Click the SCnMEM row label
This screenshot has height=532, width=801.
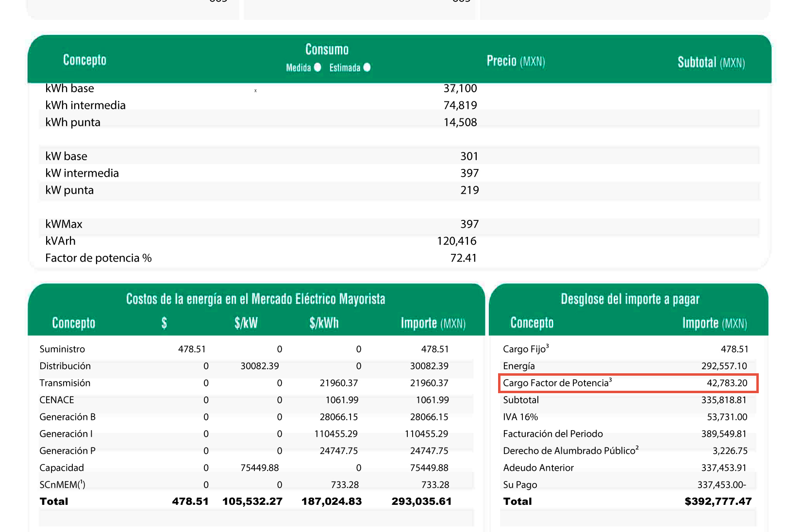(62, 485)
